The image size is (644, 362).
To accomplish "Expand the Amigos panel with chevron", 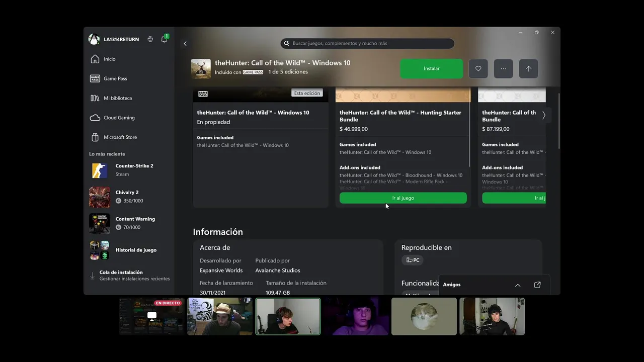I will click(x=518, y=285).
